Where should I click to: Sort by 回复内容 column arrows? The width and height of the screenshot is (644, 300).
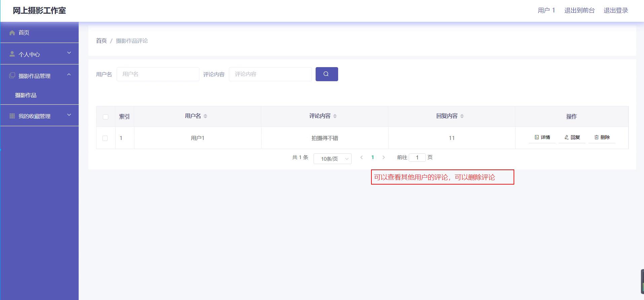coord(462,116)
